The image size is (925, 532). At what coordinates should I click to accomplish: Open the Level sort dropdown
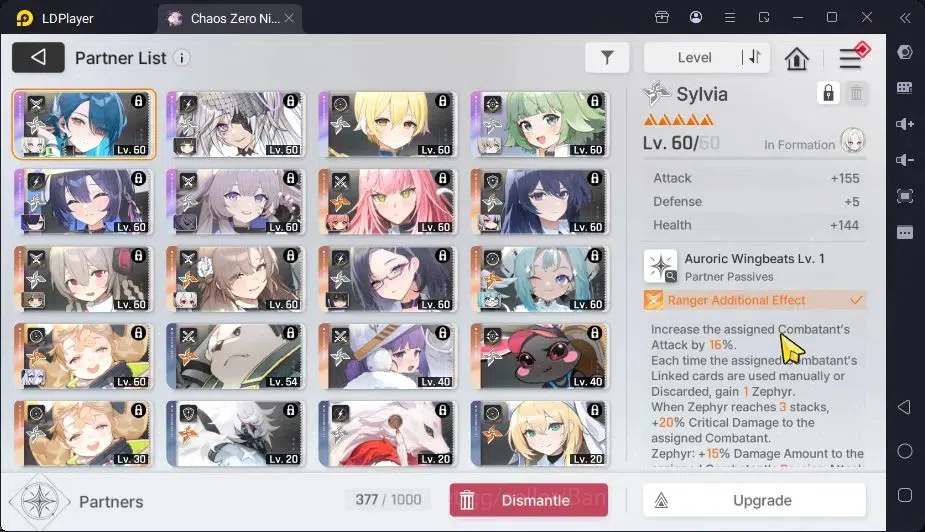tap(694, 57)
